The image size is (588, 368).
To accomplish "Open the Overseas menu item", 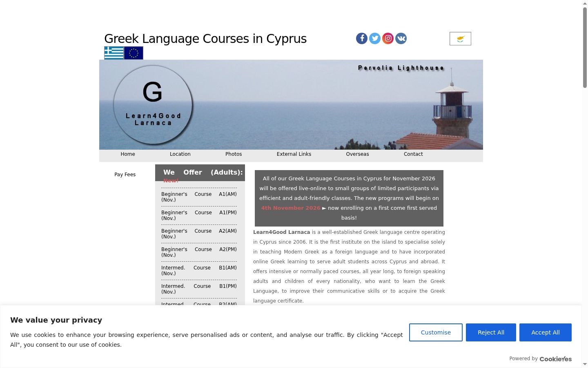I will point(357,154).
